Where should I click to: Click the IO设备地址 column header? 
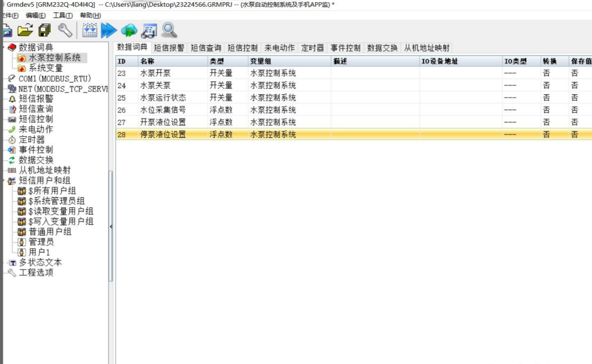tap(460, 61)
